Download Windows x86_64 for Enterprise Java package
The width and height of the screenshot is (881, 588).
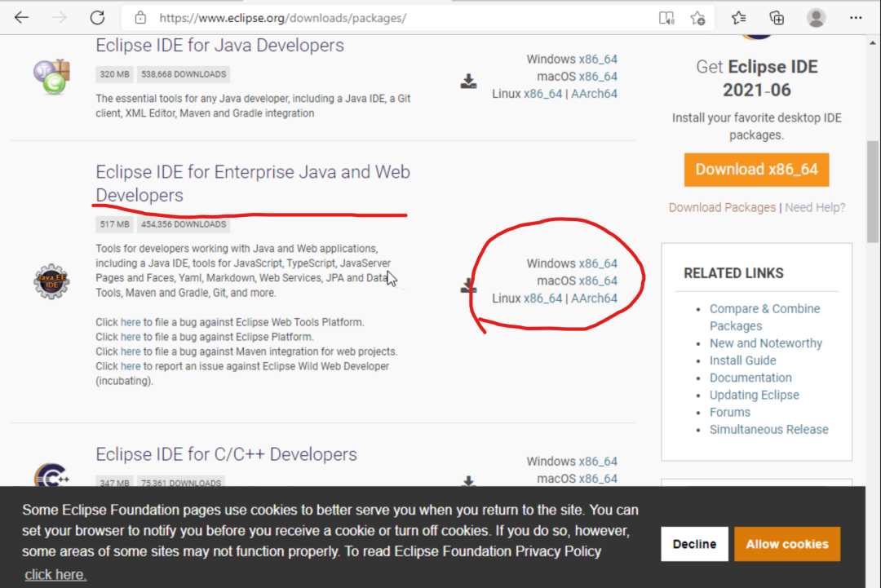tap(598, 263)
